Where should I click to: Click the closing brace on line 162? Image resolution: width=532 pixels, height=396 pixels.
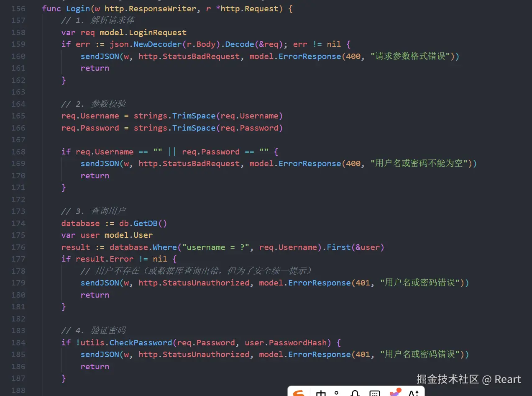tap(64, 80)
